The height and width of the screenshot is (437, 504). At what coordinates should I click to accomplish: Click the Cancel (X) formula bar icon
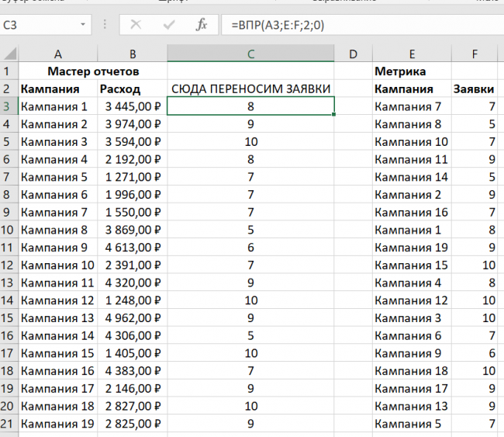pyautogui.click(x=136, y=25)
